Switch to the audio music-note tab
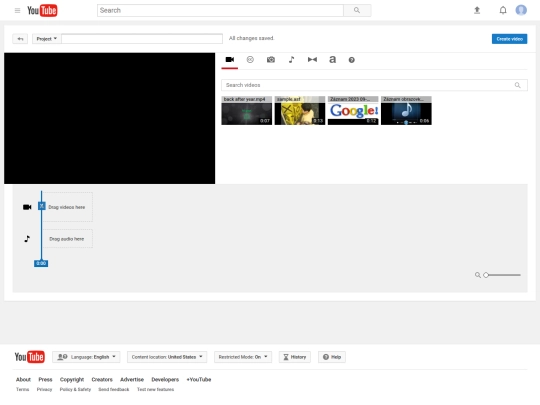The image size is (540, 405). (x=291, y=60)
